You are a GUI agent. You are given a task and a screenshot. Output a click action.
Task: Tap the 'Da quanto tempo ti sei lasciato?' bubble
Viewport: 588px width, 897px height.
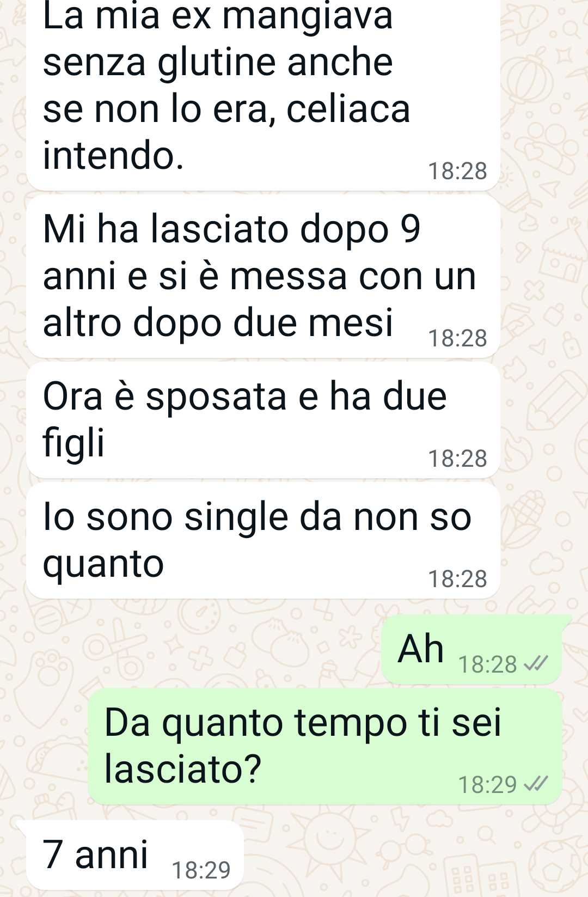coord(324,746)
